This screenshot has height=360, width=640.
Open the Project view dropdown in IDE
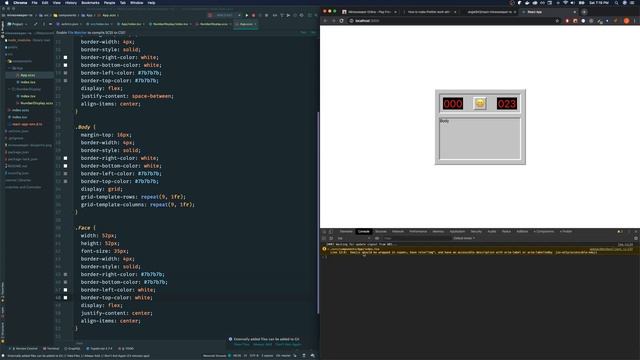pos(17,24)
